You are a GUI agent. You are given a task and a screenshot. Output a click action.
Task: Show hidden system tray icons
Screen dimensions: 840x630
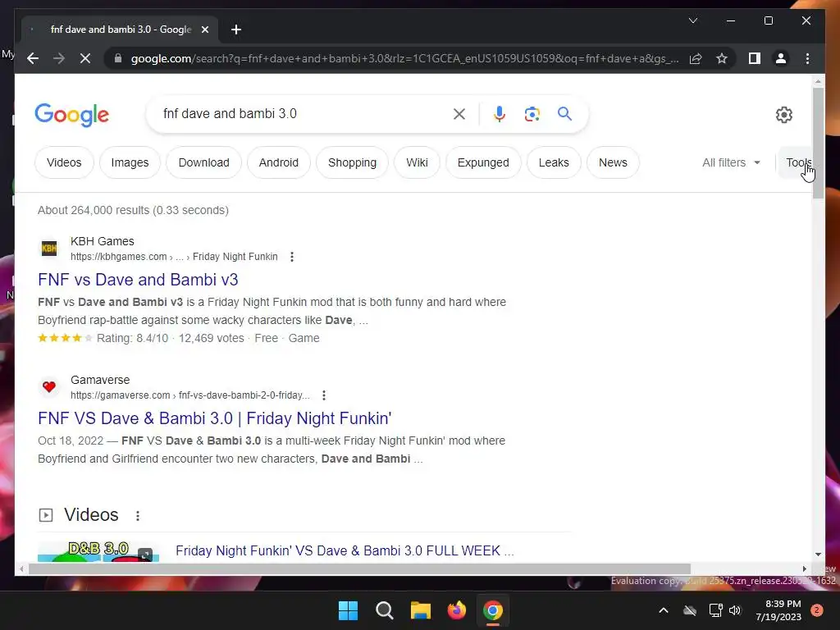click(x=663, y=610)
